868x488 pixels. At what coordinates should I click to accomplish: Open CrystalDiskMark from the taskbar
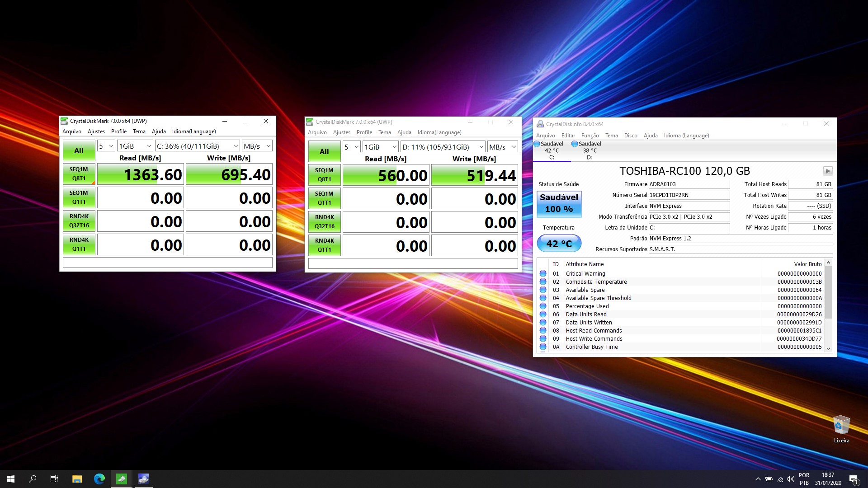tap(121, 479)
